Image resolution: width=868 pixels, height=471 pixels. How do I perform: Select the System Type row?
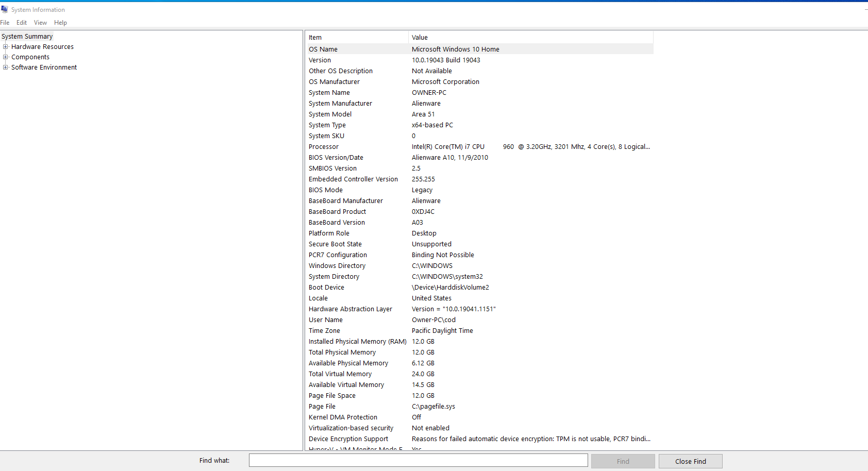(x=480, y=125)
